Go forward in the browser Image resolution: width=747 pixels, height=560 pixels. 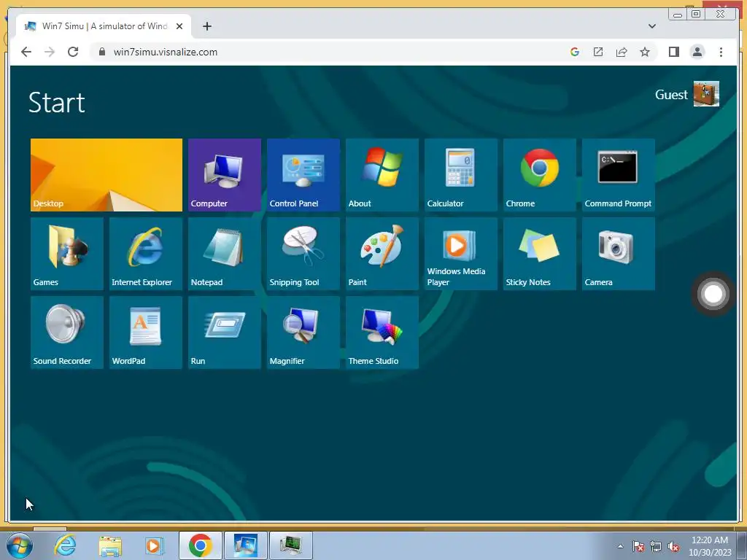50,52
